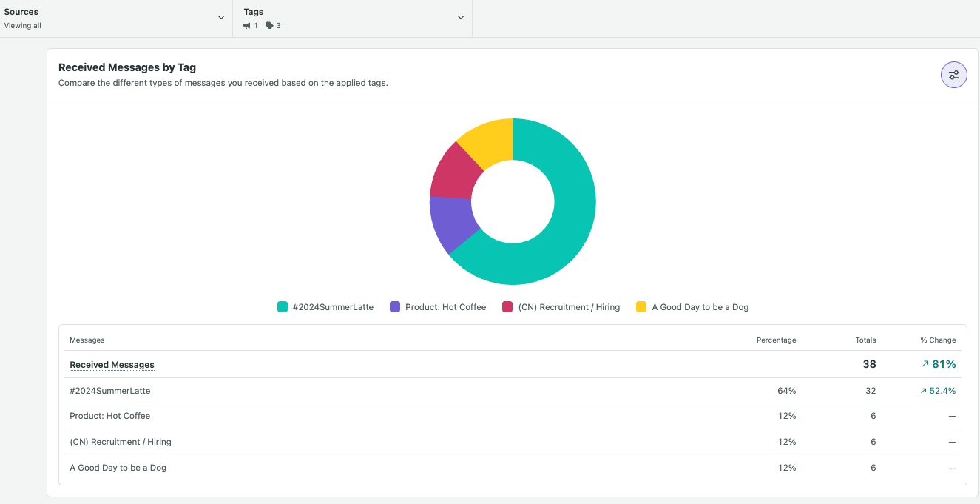
Task: Toggle Product: Hot Coffee legend swatch
Action: tap(395, 307)
